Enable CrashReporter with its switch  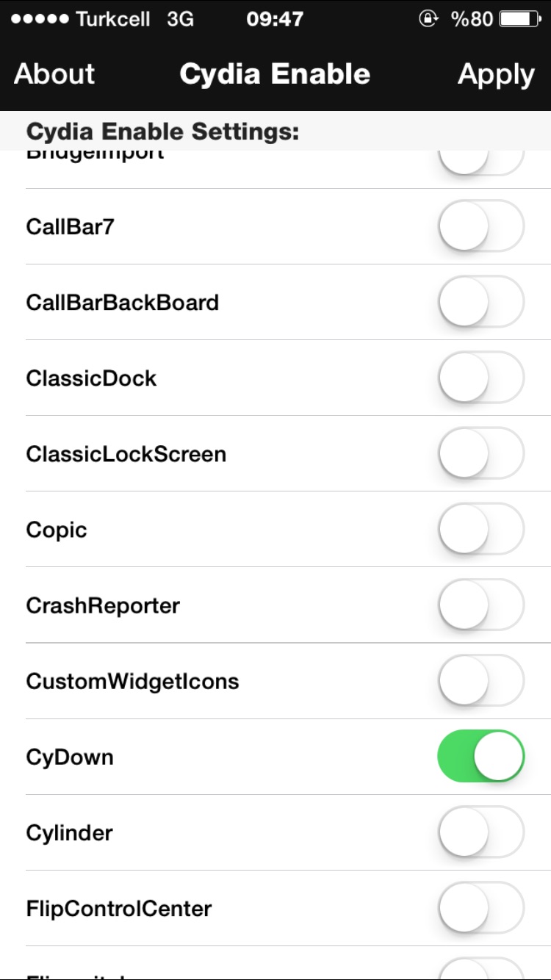point(481,605)
